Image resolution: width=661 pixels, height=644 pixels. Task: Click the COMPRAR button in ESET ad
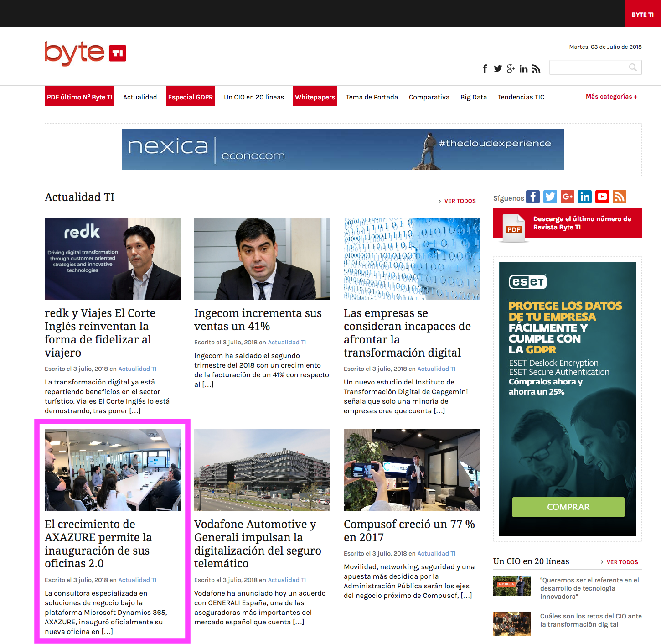[568, 507]
